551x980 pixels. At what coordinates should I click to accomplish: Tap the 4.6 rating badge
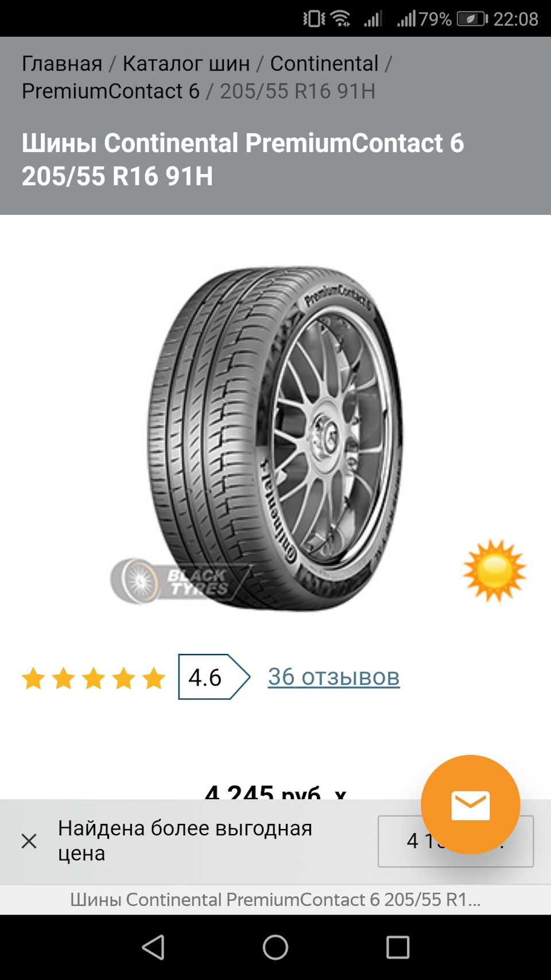click(x=214, y=677)
